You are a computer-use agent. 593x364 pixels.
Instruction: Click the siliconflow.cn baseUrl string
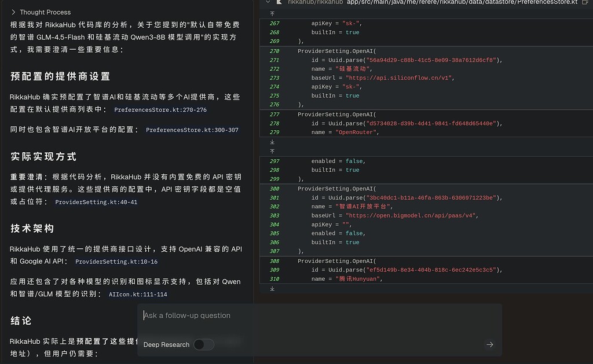pyautogui.click(x=398, y=78)
